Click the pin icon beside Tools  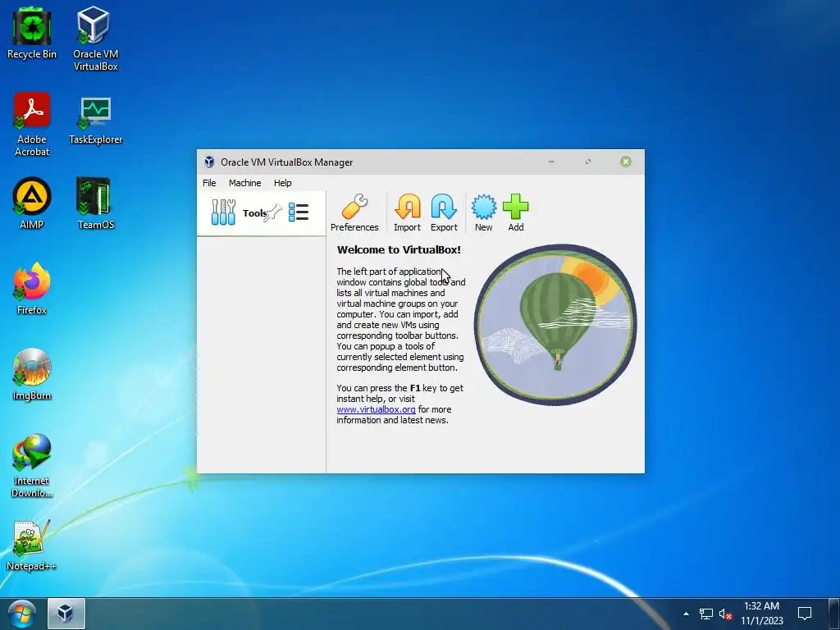point(272,212)
